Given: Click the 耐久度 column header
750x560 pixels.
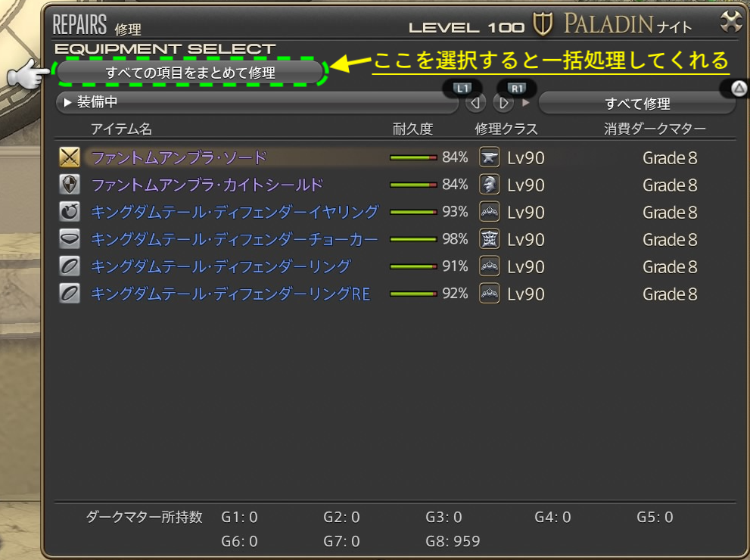Looking at the screenshot, I should point(413,129).
